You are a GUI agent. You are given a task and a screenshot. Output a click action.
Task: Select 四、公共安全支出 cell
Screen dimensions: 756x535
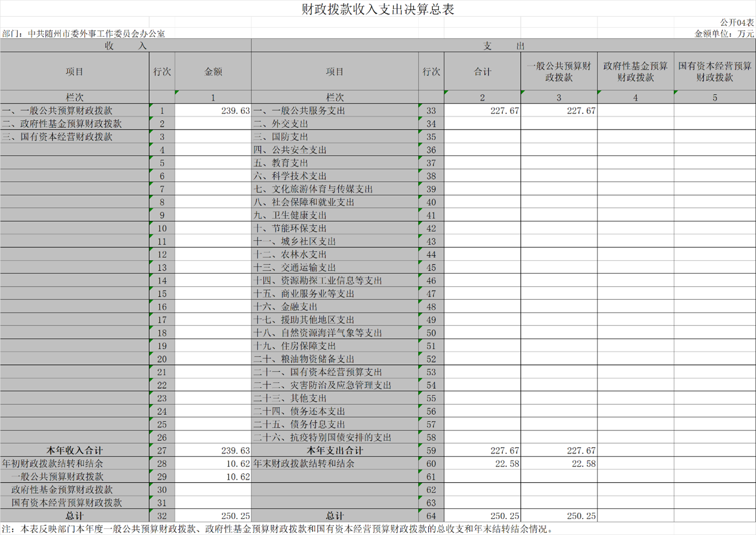pos(335,150)
